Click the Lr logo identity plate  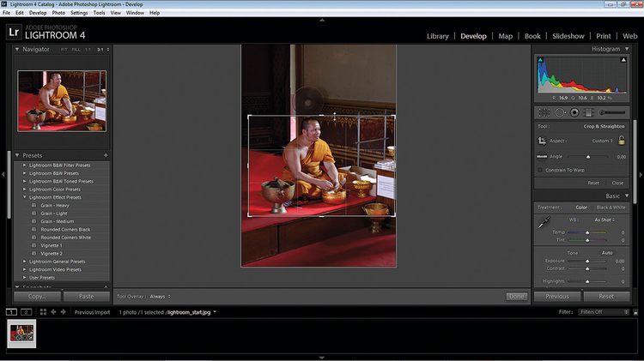[14, 32]
